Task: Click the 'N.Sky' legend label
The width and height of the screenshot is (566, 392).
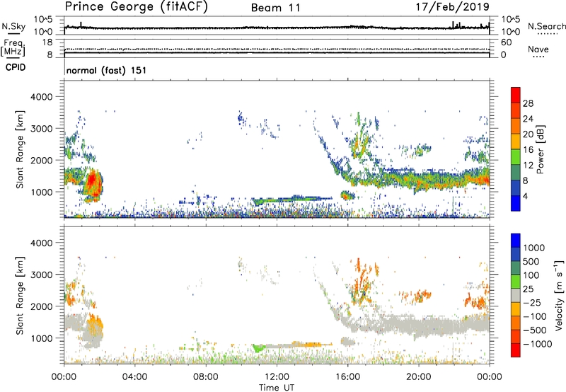Action: tap(13, 26)
